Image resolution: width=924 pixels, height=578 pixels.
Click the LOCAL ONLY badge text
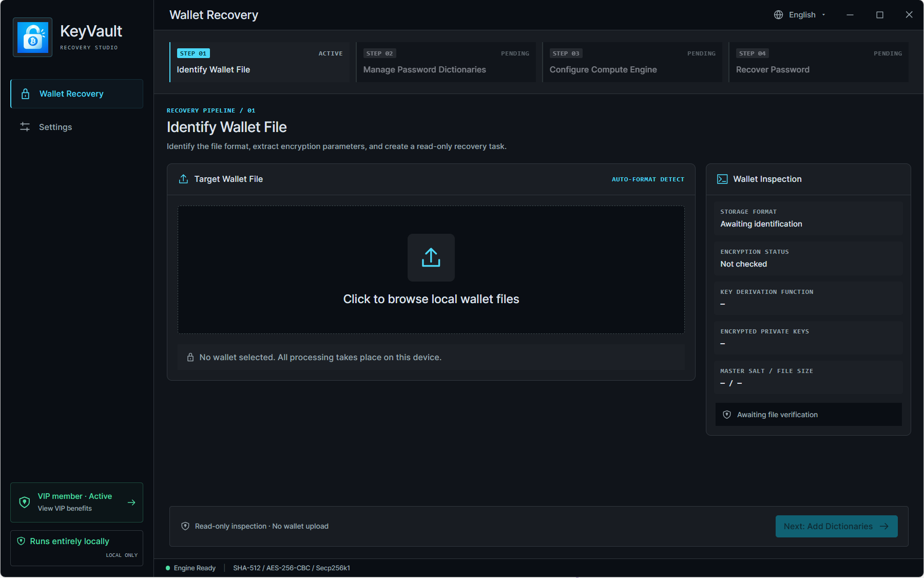coord(122,555)
